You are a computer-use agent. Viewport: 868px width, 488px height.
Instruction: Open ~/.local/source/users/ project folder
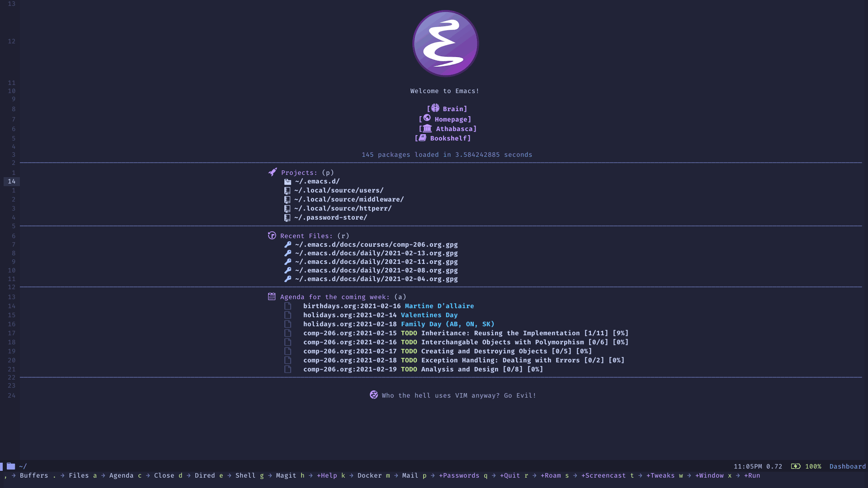(x=338, y=190)
